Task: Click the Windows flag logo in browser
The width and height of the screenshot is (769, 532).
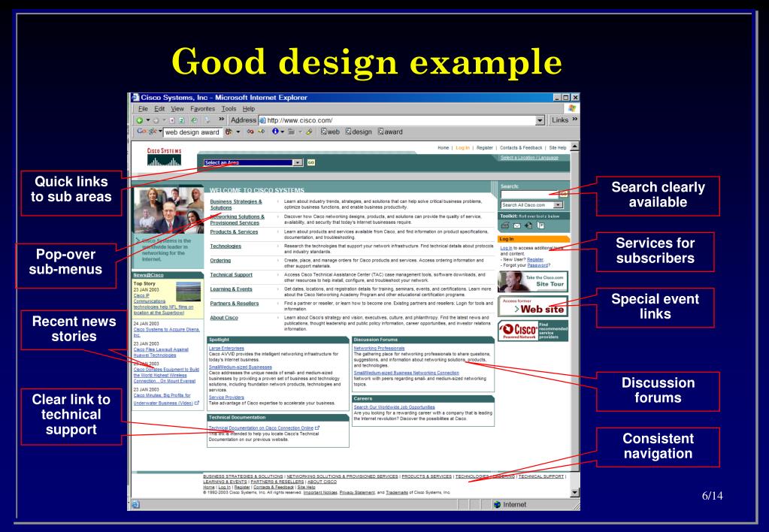Action: tap(572, 108)
